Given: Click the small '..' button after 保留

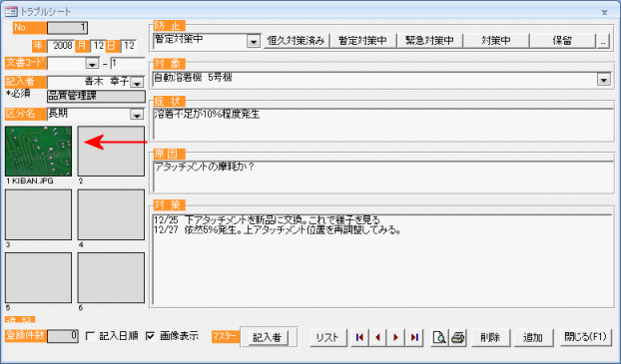Looking at the screenshot, I should [603, 40].
